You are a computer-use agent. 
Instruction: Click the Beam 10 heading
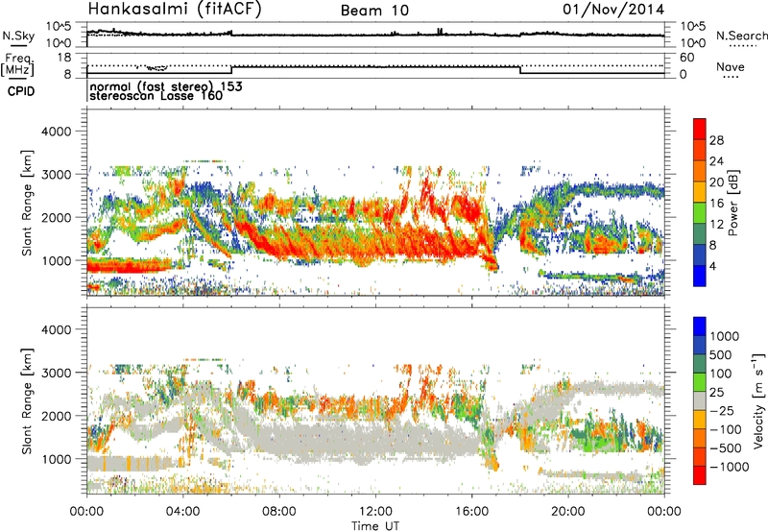coord(374,11)
